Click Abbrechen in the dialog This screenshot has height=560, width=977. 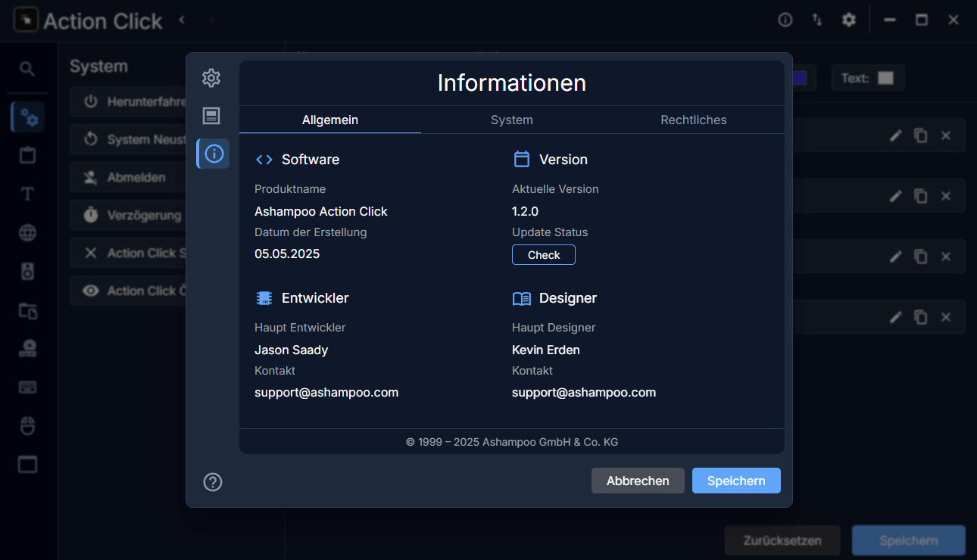638,481
